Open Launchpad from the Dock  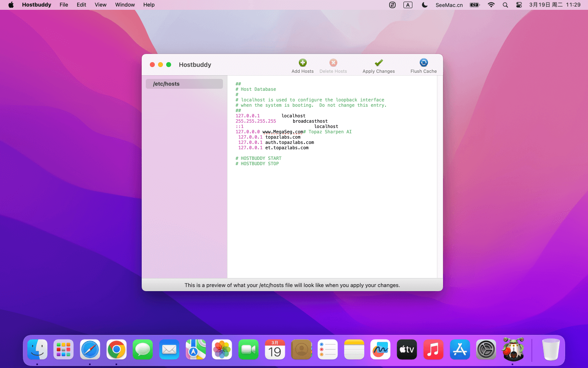(x=64, y=350)
